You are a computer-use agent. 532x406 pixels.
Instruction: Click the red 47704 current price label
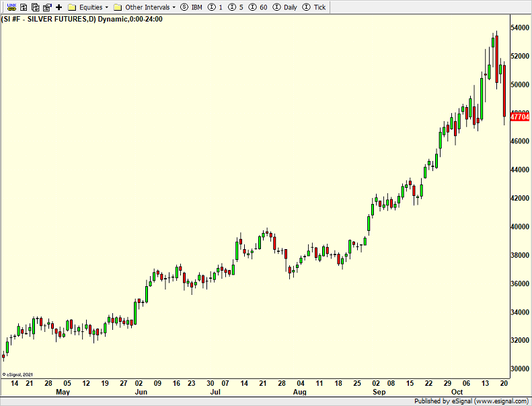pyautogui.click(x=519, y=116)
